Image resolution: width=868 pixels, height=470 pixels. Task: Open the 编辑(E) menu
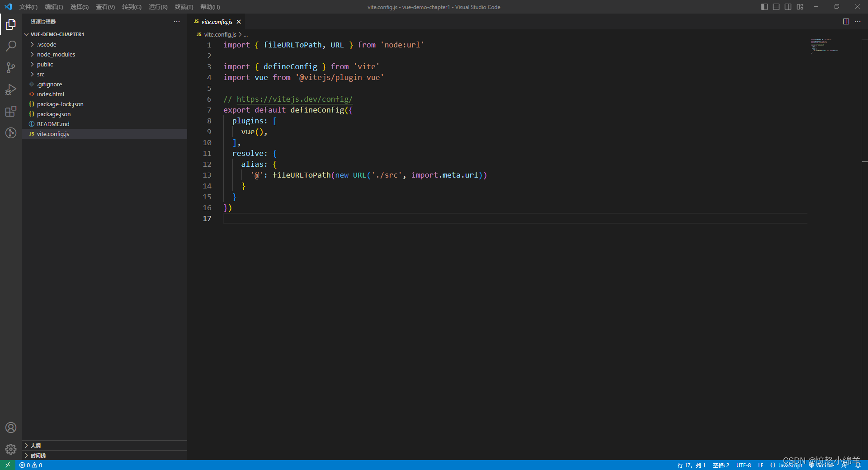pyautogui.click(x=54, y=7)
